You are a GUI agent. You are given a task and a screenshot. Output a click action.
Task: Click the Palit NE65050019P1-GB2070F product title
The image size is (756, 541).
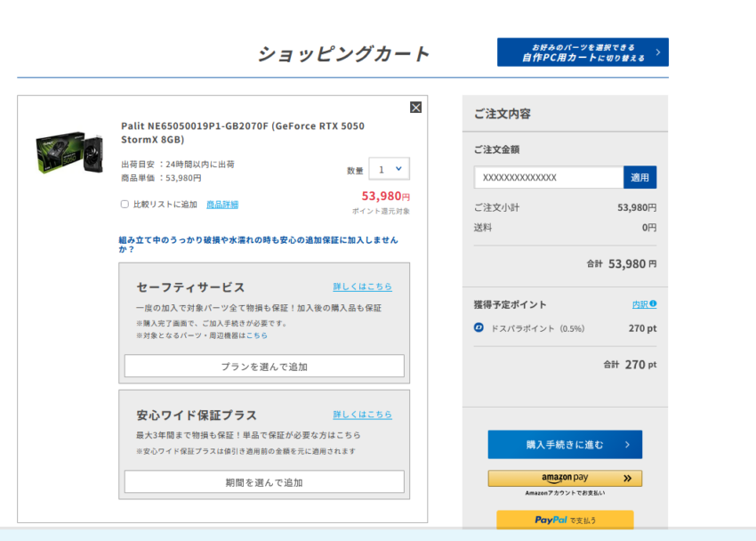243,133
